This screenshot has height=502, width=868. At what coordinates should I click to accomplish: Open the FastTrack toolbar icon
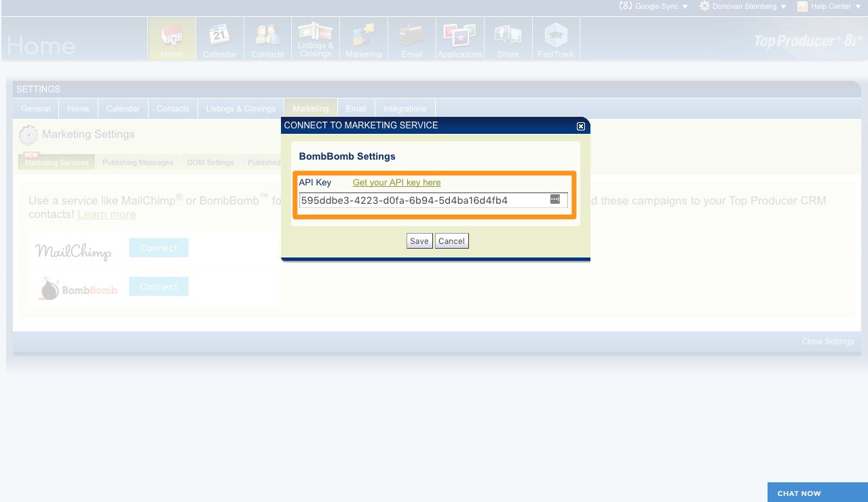pos(556,39)
